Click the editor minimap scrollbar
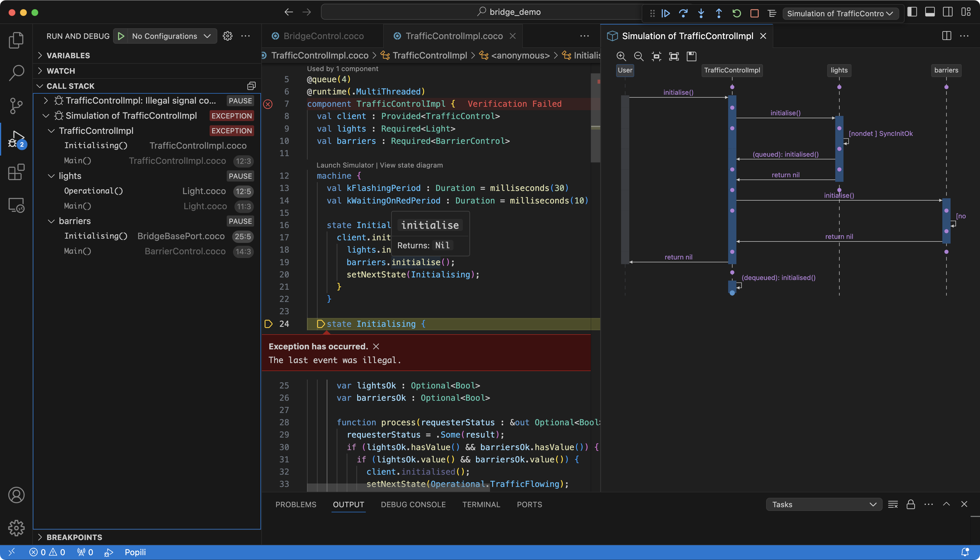 pyautogui.click(x=595, y=118)
